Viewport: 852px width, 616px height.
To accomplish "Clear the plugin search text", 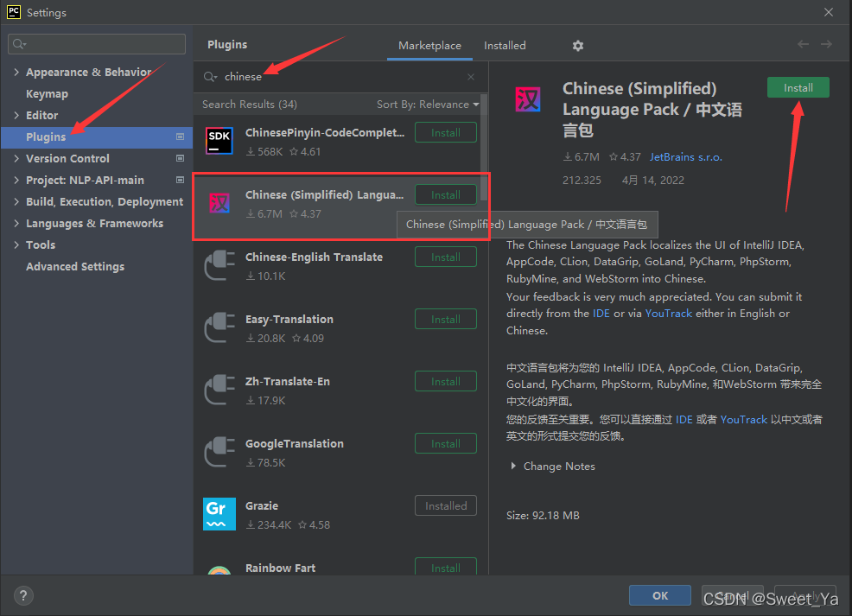I will (471, 77).
